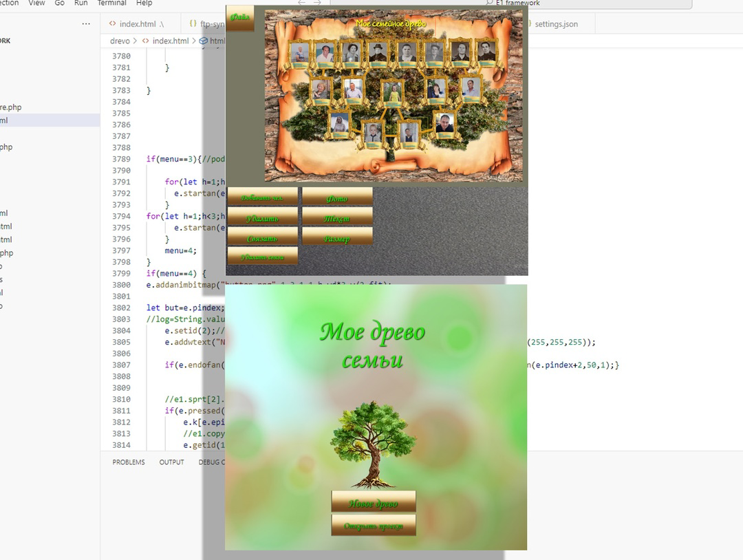Switch to the index.html editor tab
Screen dimensions: 743x560
140,23
